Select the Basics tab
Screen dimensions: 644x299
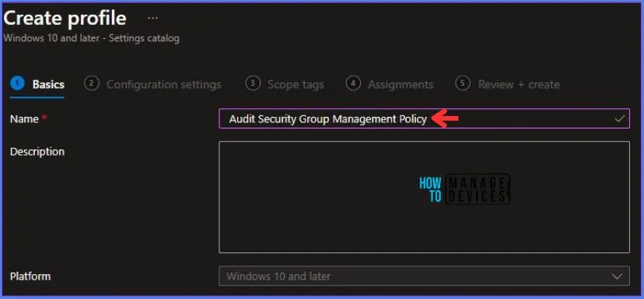tap(37, 85)
